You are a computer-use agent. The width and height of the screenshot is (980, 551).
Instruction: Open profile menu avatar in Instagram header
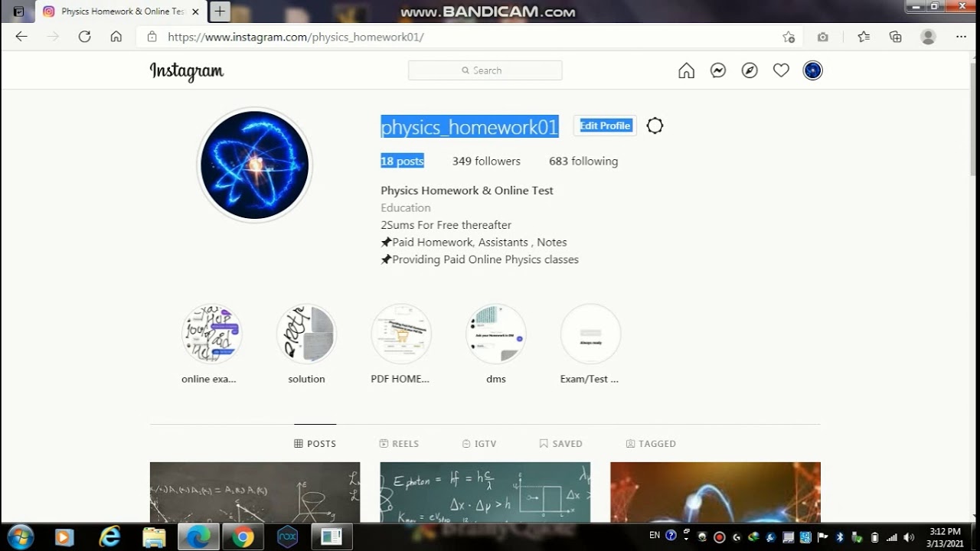coord(812,70)
